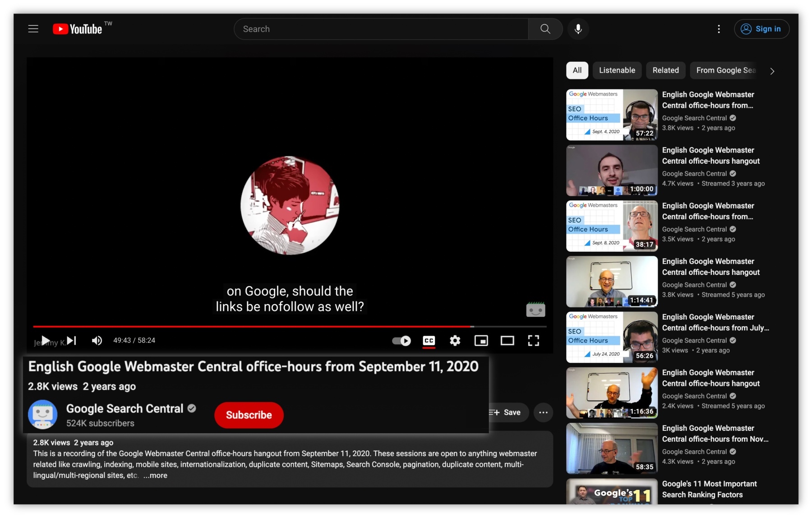Enable miniplayer mode

click(x=481, y=341)
